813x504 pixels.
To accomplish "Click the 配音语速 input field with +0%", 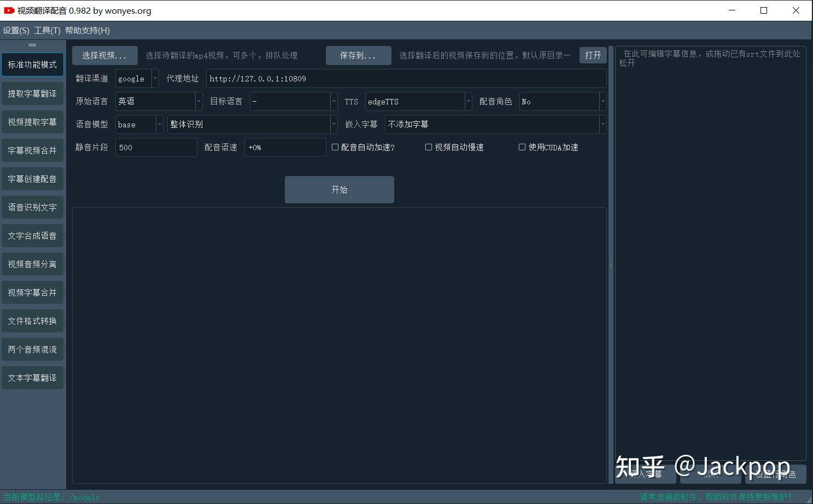I will [285, 147].
